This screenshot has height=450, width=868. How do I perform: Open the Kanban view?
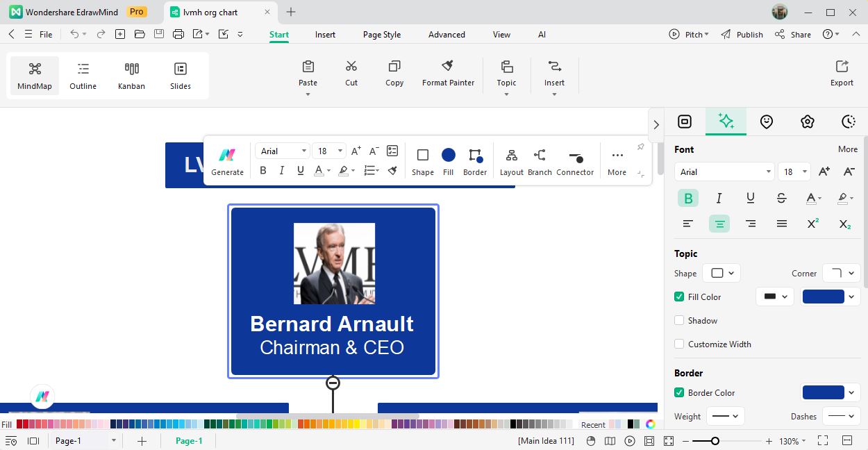click(x=131, y=76)
